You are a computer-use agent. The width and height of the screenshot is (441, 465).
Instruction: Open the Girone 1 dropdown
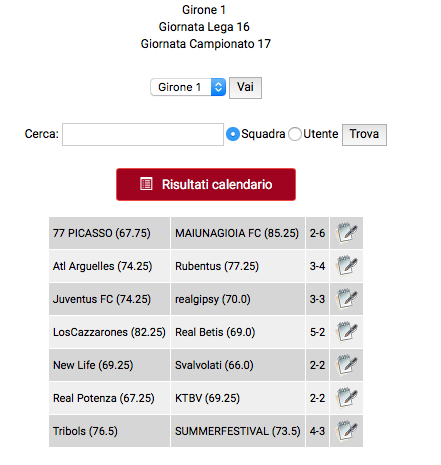(188, 87)
